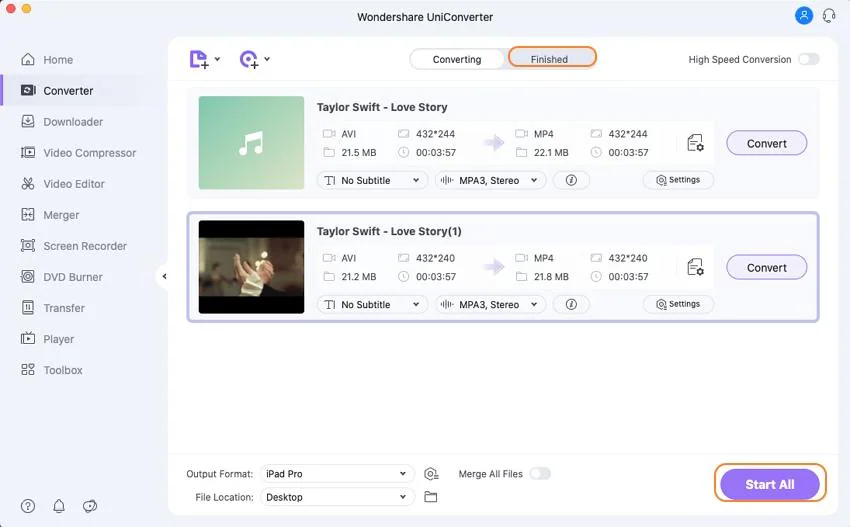Click the Screen Recorder icon

pos(28,246)
